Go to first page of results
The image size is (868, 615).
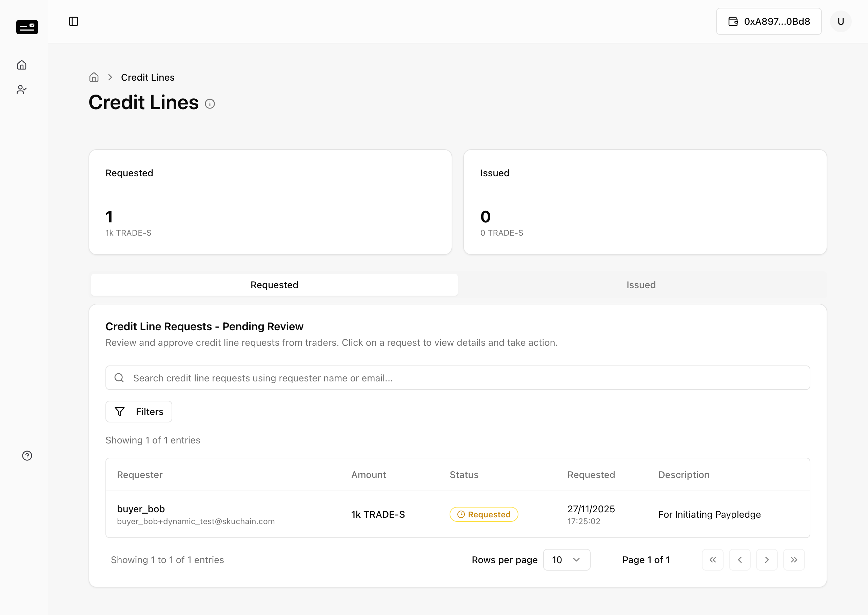click(713, 560)
